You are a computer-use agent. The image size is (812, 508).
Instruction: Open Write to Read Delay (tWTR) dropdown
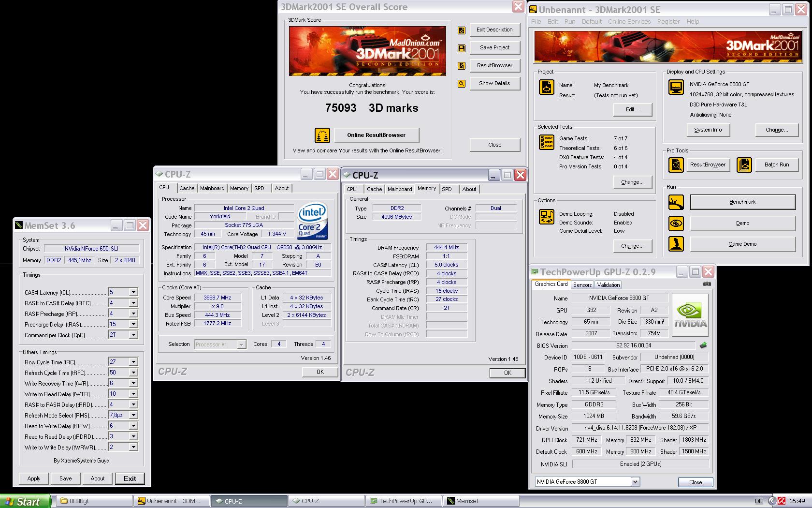tap(133, 394)
